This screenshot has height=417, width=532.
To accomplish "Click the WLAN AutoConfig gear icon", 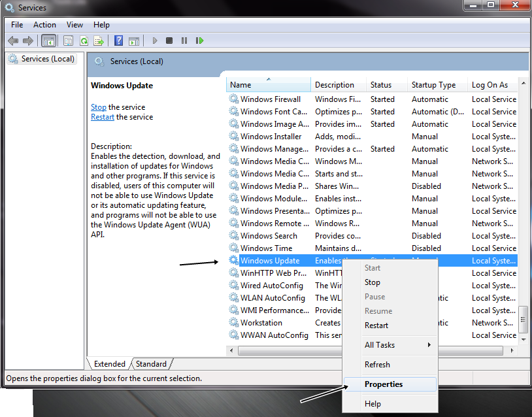I will (x=233, y=297).
